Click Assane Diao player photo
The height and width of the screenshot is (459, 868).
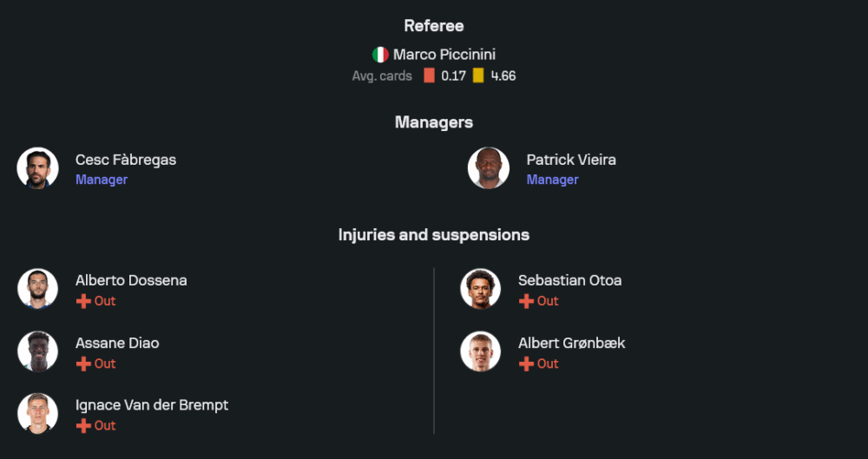(x=37, y=351)
